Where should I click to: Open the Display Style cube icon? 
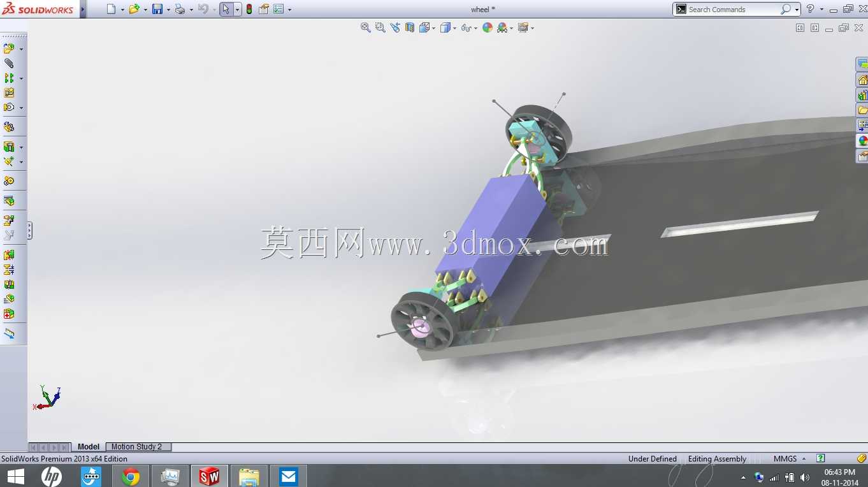(x=445, y=27)
